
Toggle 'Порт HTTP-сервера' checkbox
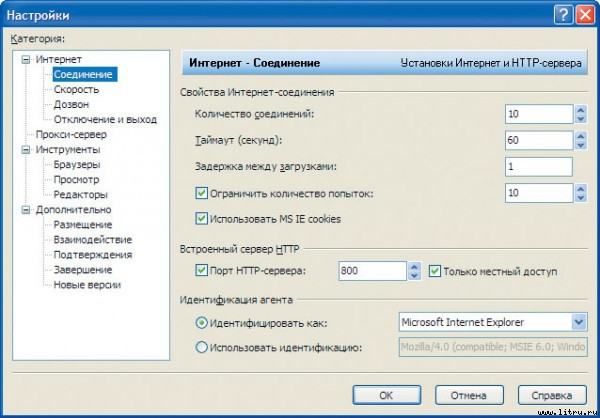tap(201, 271)
